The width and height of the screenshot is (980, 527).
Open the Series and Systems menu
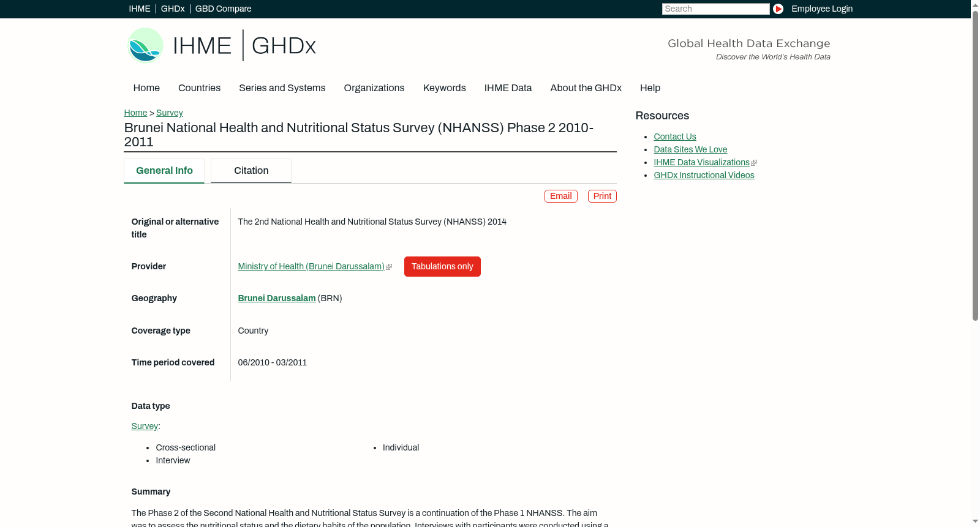[282, 88]
